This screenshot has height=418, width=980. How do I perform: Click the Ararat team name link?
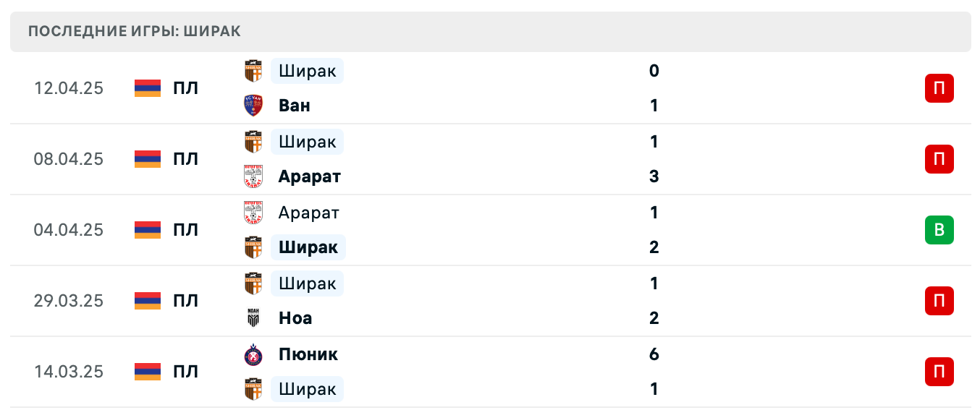(x=309, y=176)
